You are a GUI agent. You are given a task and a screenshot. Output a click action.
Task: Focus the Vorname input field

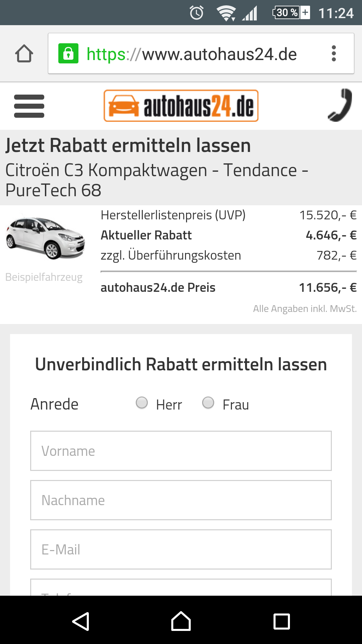point(181,451)
